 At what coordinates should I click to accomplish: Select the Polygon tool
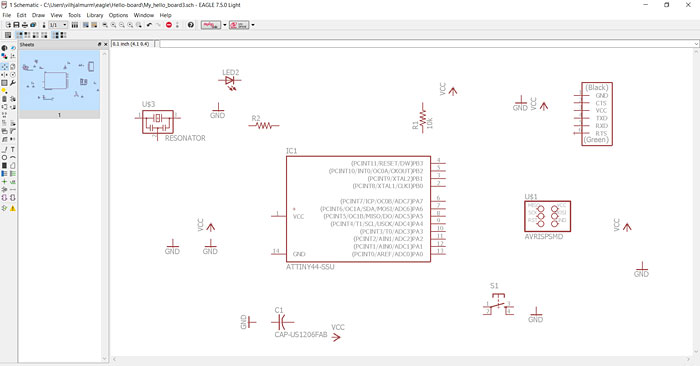[x=12, y=165]
